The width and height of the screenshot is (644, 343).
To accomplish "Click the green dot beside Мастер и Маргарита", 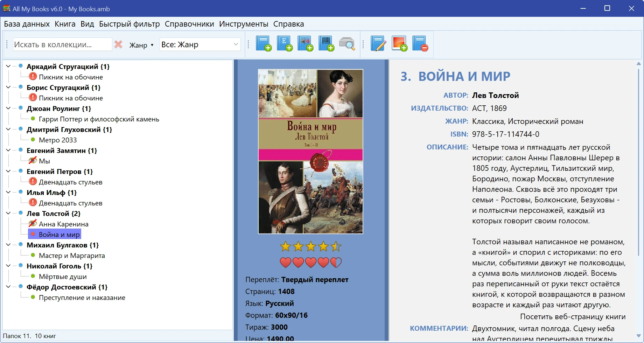I will pos(33,255).
